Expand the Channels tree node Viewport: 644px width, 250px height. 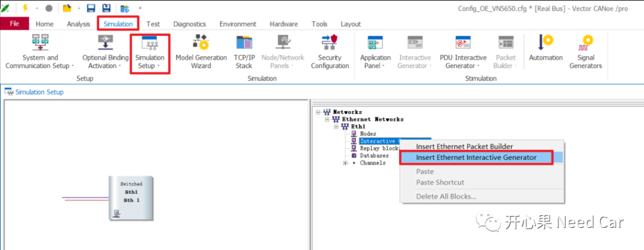click(345, 163)
